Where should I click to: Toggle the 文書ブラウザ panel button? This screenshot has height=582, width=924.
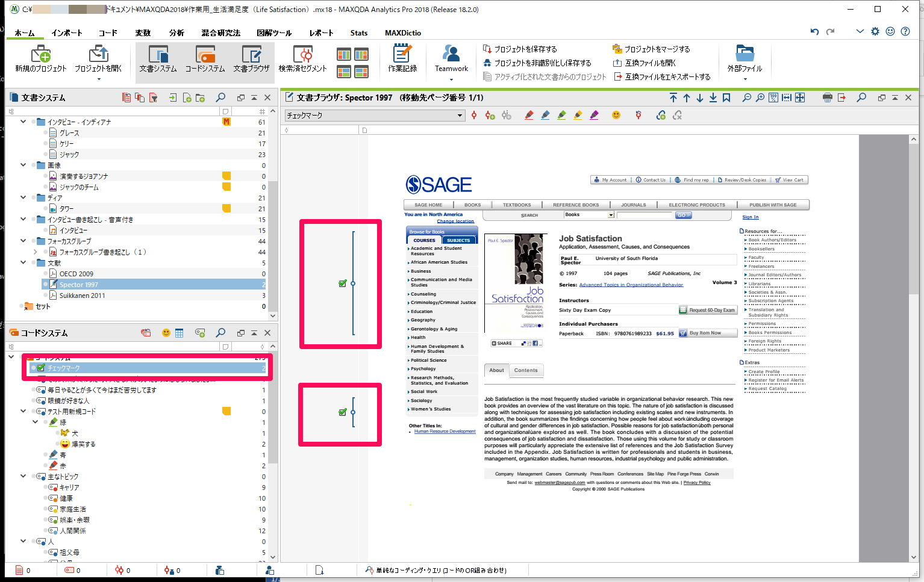point(251,59)
